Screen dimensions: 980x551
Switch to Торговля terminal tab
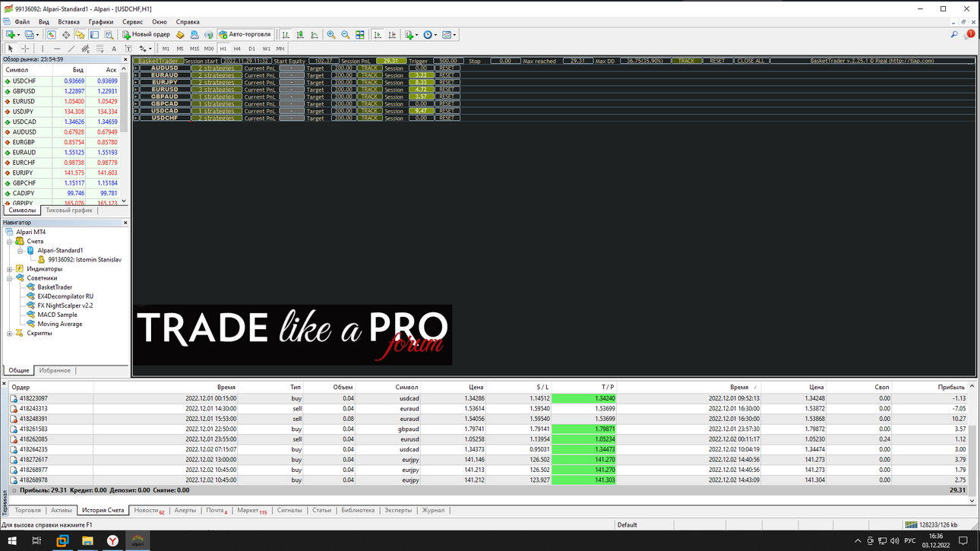28,511
